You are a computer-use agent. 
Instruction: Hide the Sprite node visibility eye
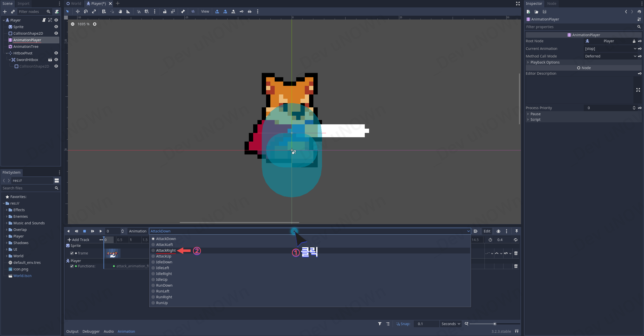pyautogui.click(x=56, y=27)
